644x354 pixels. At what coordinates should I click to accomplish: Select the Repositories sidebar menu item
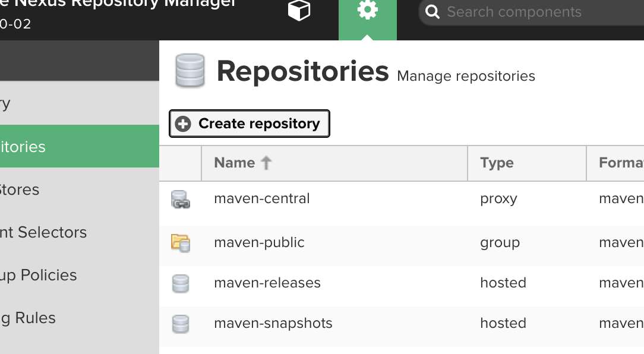tap(79, 146)
